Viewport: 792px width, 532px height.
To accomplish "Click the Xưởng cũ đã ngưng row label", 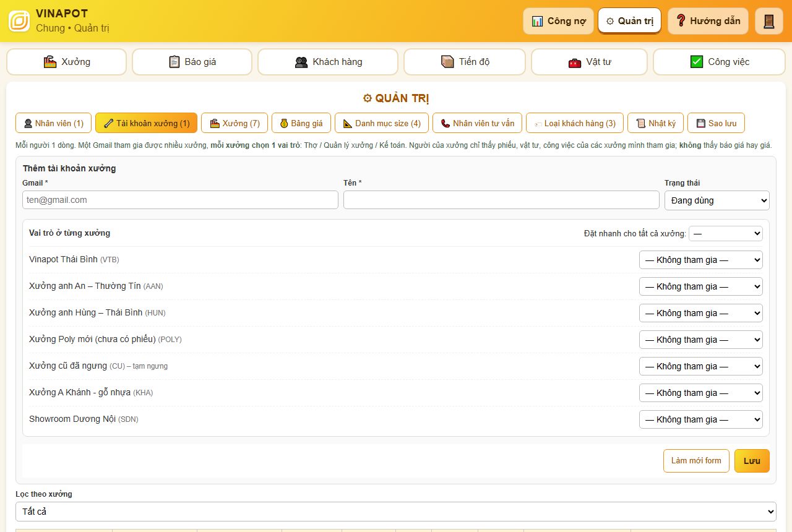I will (x=98, y=366).
